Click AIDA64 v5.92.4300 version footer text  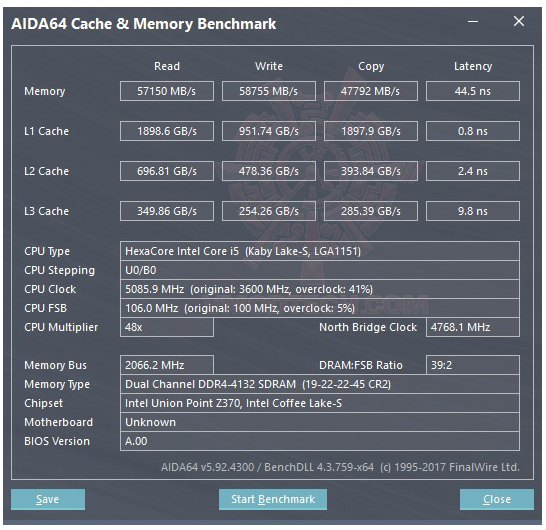(x=340, y=467)
